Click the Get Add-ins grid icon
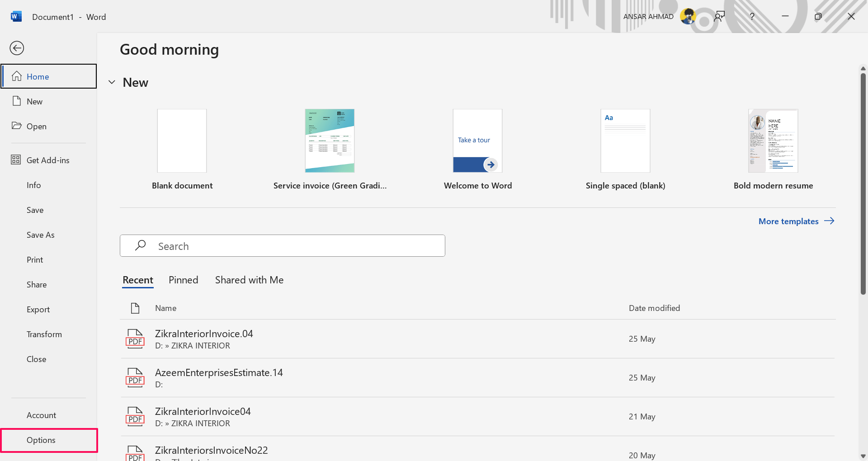The width and height of the screenshot is (868, 461). click(16, 160)
